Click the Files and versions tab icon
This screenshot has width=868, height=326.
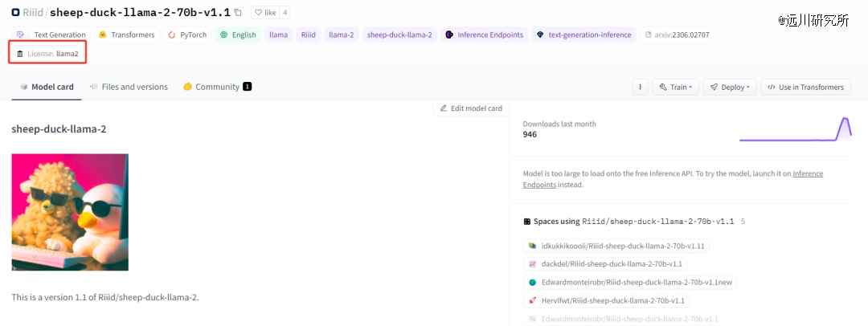point(93,87)
